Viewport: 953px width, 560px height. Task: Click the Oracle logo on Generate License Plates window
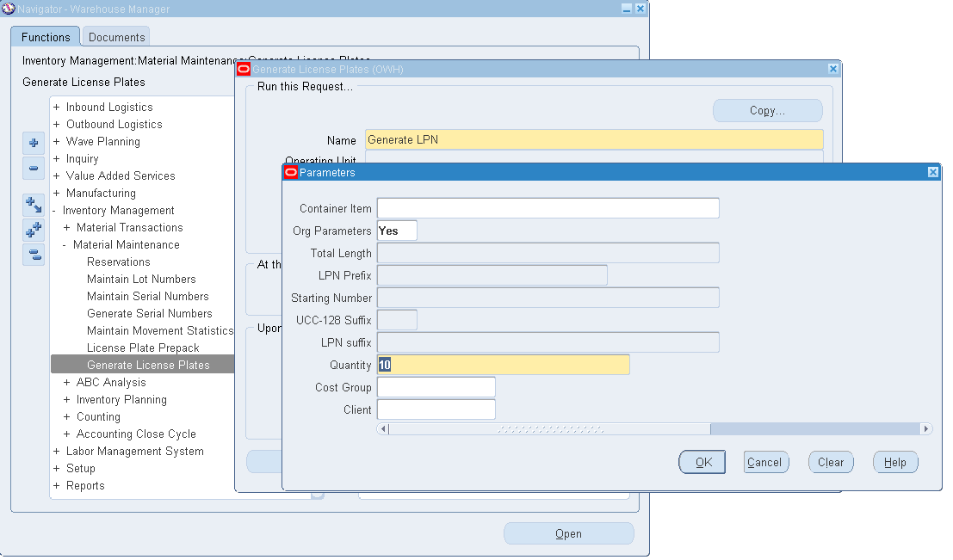point(244,69)
